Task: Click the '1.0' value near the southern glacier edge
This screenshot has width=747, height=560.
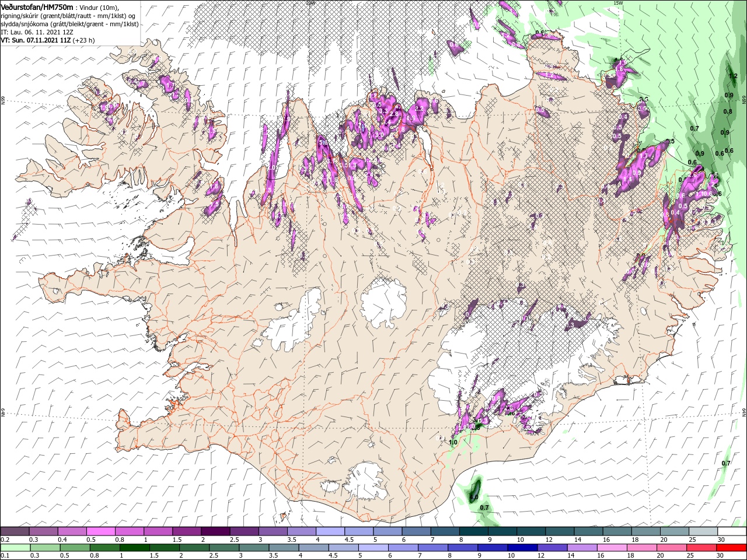Action: [x=453, y=442]
